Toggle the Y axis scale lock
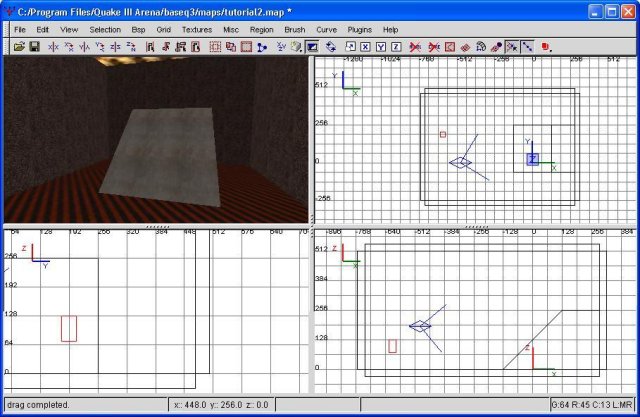 (381, 47)
